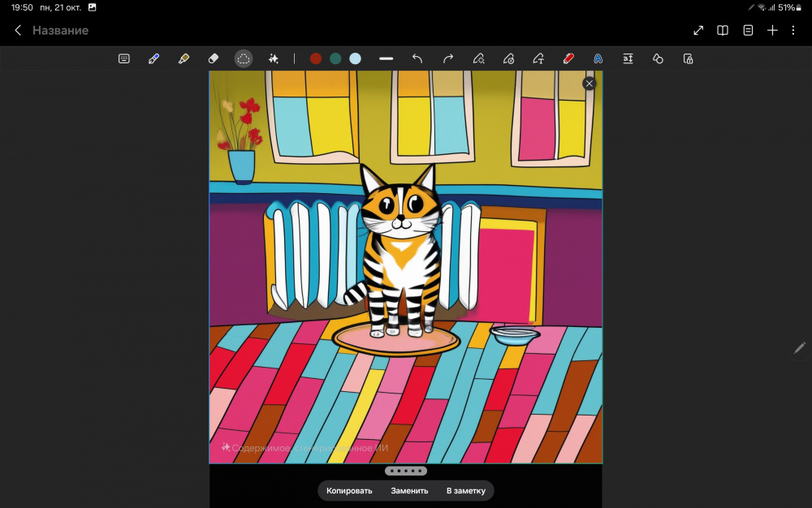The image size is (812, 508).
Task: Open the screenshot notification icon in status bar
Action: 93,7
